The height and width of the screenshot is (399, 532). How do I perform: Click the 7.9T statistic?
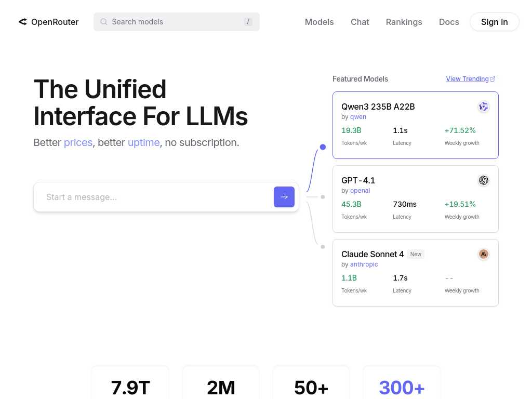130,388
